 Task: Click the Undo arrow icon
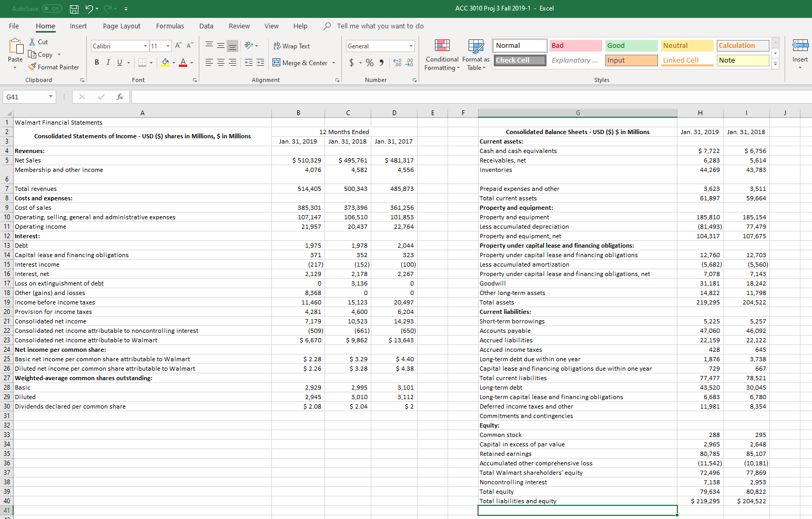[89, 8]
